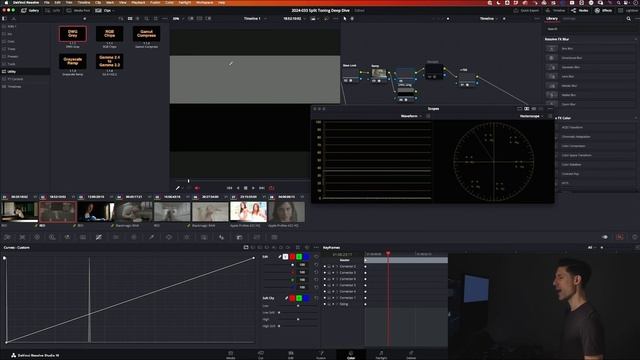The height and width of the screenshot is (360, 640).
Task: Toggle the red channel in the Edit row
Action: 292,257
